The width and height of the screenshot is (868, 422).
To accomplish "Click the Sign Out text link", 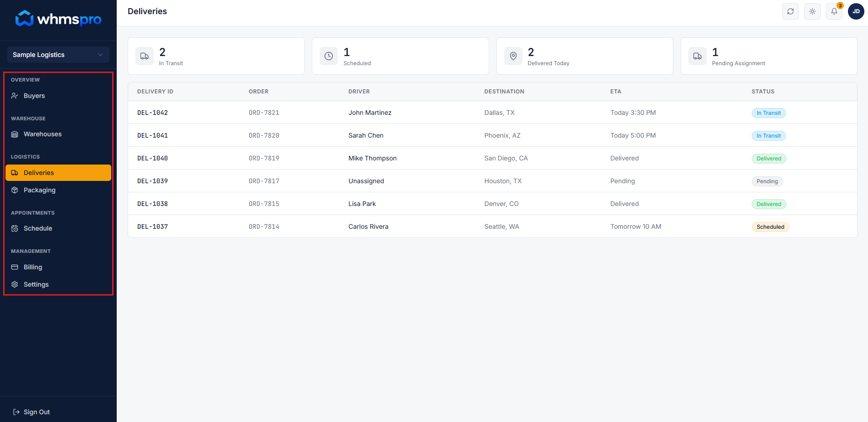I will [36, 412].
